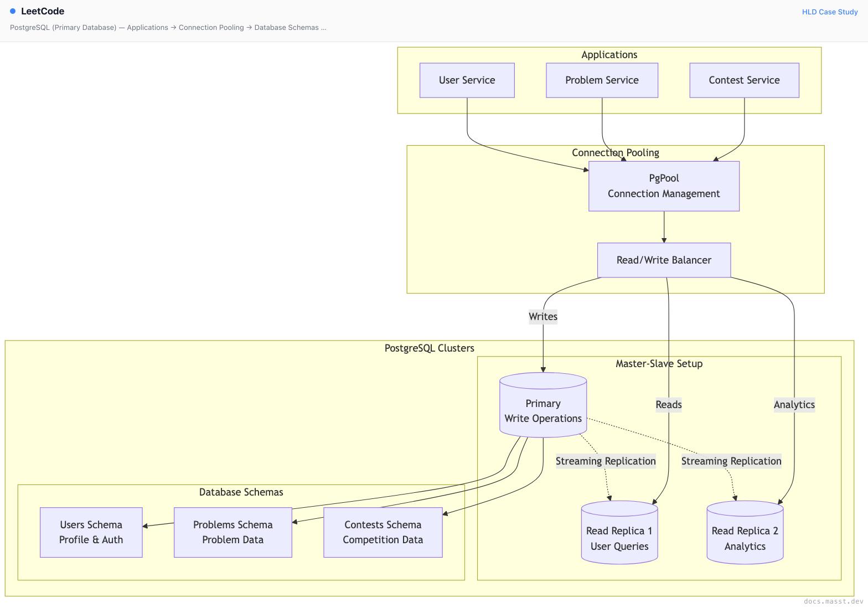The height and width of the screenshot is (608, 868).
Task: Click the Connection Pooling group title
Action: tap(616, 153)
